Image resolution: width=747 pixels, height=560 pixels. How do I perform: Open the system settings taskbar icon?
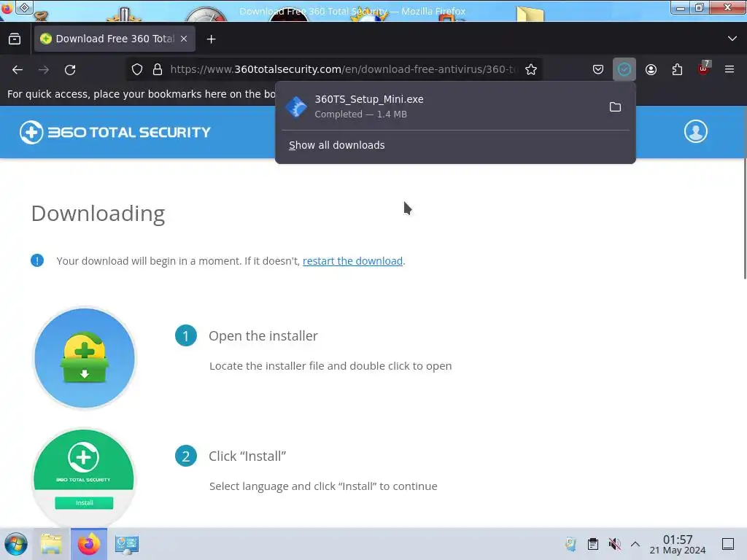127,544
